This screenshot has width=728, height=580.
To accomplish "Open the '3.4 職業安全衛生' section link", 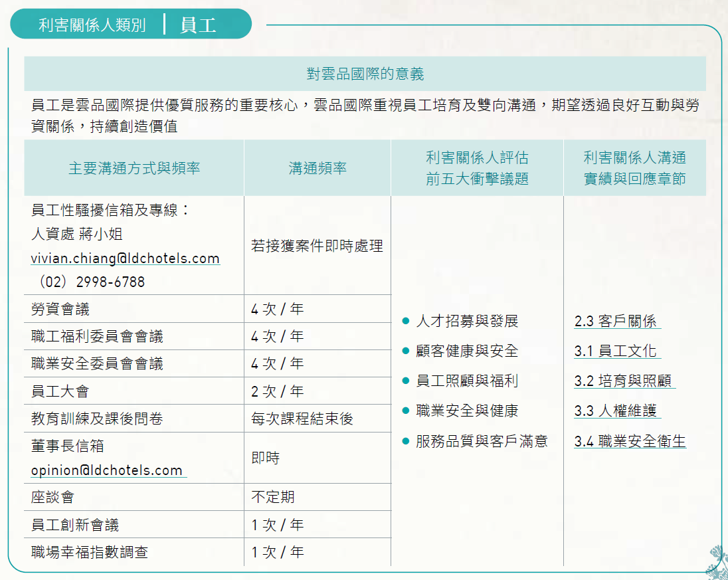I will (x=630, y=440).
